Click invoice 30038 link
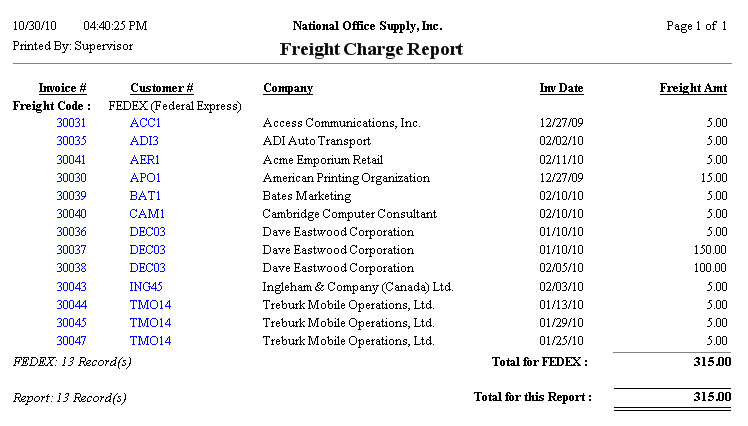Image resolution: width=748 pixels, height=426 pixels. coord(71,268)
